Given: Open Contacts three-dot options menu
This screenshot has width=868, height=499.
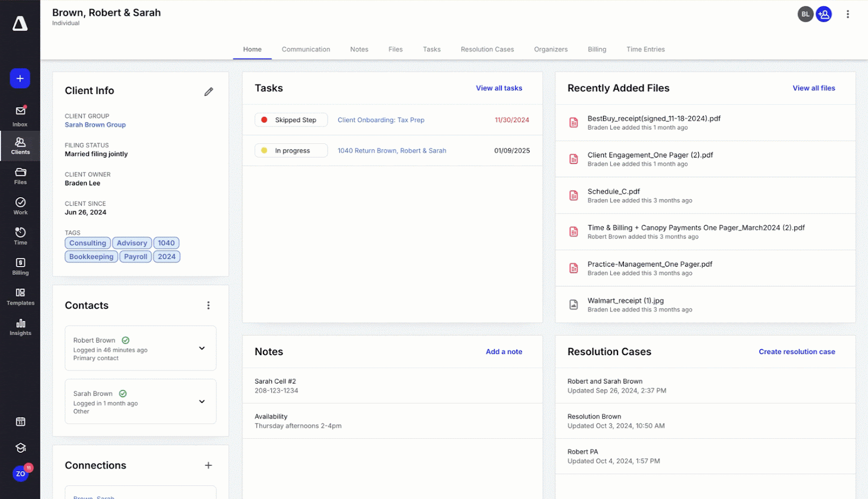Looking at the screenshot, I should point(208,306).
